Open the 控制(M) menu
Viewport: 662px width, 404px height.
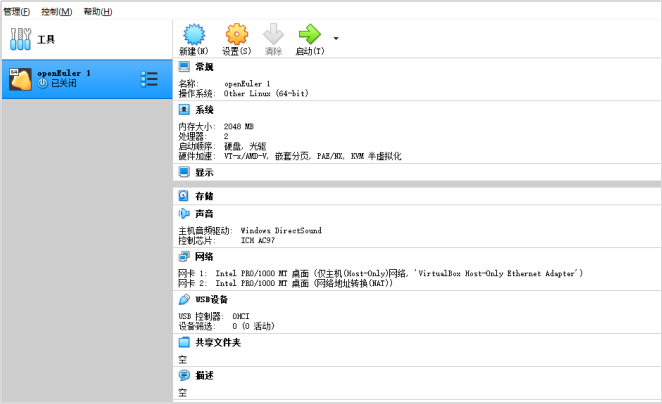tap(57, 12)
